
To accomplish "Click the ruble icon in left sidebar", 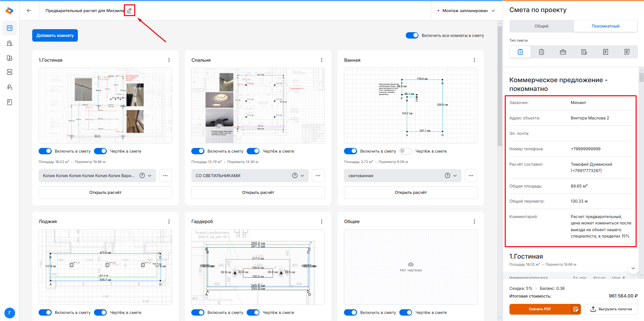I will pyautogui.click(x=10, y=87).
